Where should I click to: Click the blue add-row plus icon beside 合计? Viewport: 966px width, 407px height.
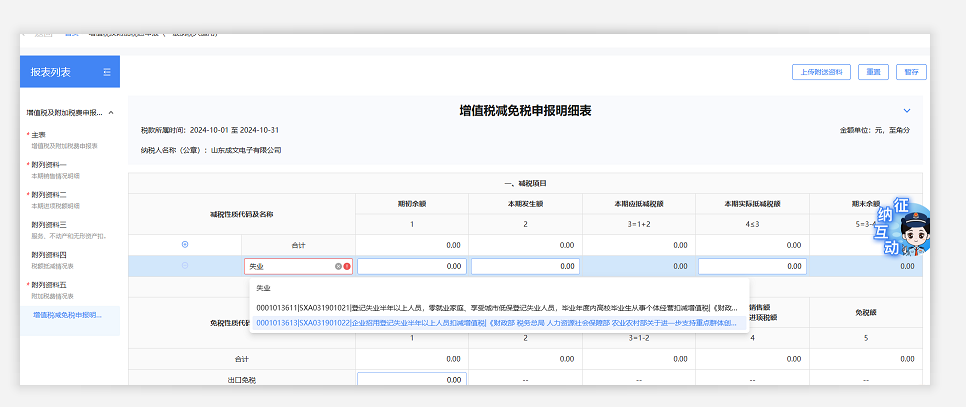pos(184,244)
